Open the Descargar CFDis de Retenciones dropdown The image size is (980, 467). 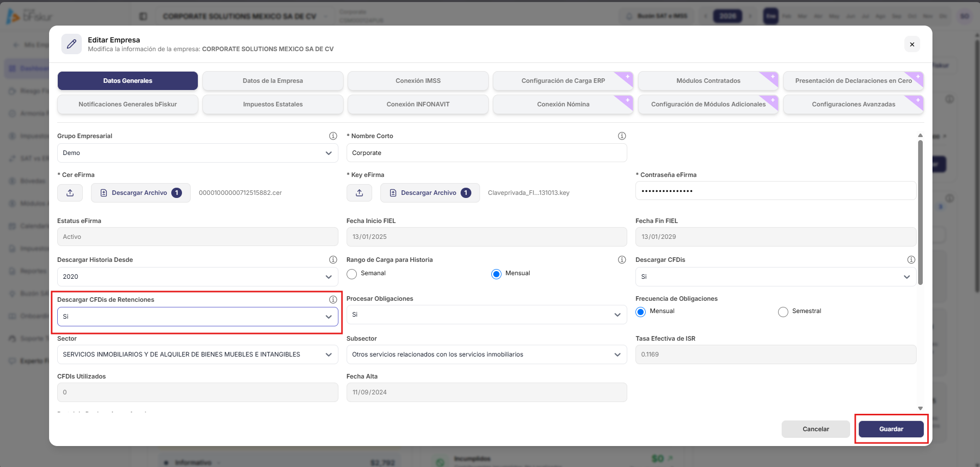tap(197, 317)
